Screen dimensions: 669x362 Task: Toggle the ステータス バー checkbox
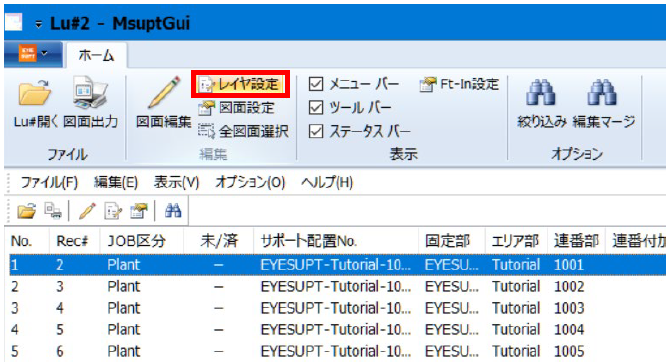tap(316, 131)
